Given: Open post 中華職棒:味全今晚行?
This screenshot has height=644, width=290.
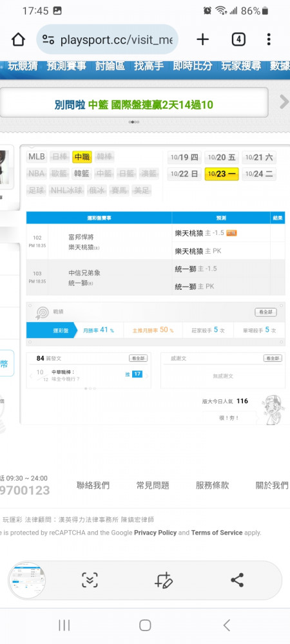Looking at the screenshot, I should coord(66,375).
